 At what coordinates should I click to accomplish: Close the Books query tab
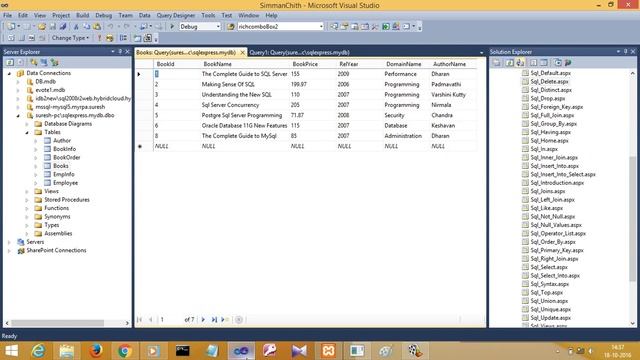click(x=242, y=52)
